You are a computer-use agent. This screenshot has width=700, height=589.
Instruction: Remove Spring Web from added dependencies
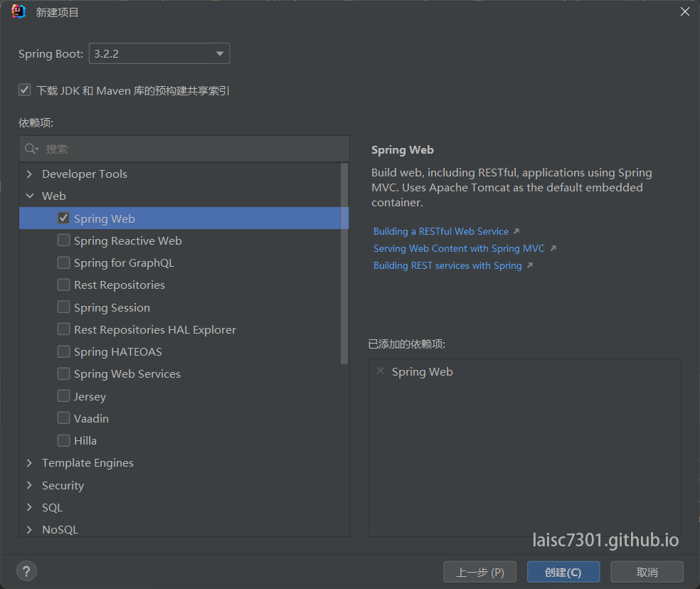point(380,371)
